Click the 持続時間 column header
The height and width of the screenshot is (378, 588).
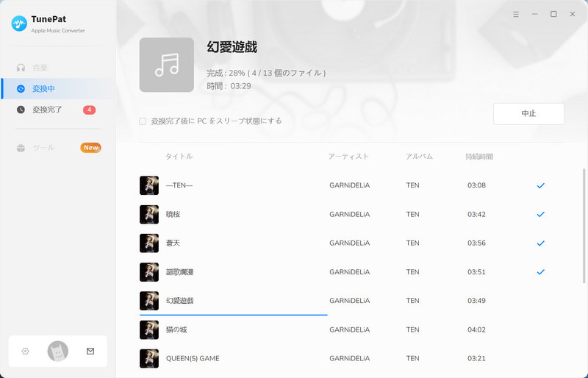click(x=479, y=157)
